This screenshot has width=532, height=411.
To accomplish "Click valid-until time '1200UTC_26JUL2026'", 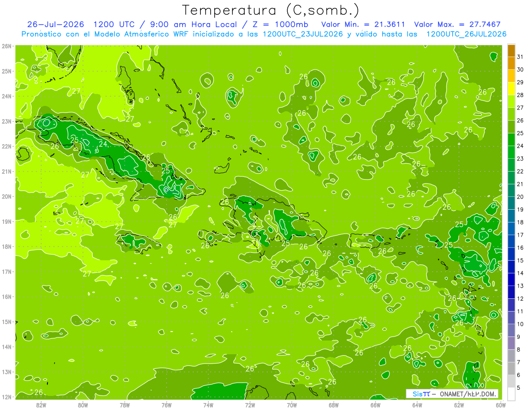I will point(466,34).
